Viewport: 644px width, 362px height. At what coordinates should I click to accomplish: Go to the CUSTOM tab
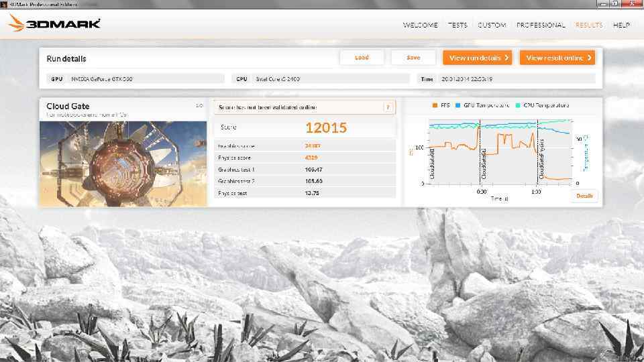point(492,25)
